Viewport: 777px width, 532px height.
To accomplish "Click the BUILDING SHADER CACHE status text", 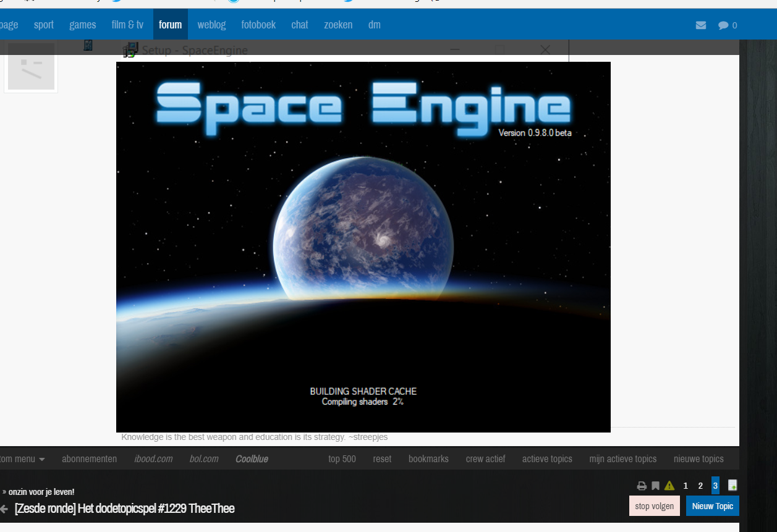I will point(363,391).
